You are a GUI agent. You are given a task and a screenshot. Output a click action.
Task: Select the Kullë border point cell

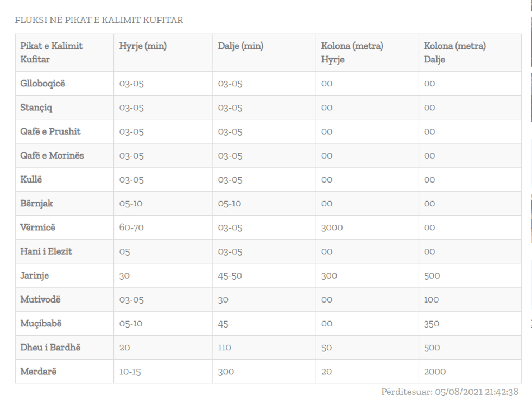click(31, 179)
